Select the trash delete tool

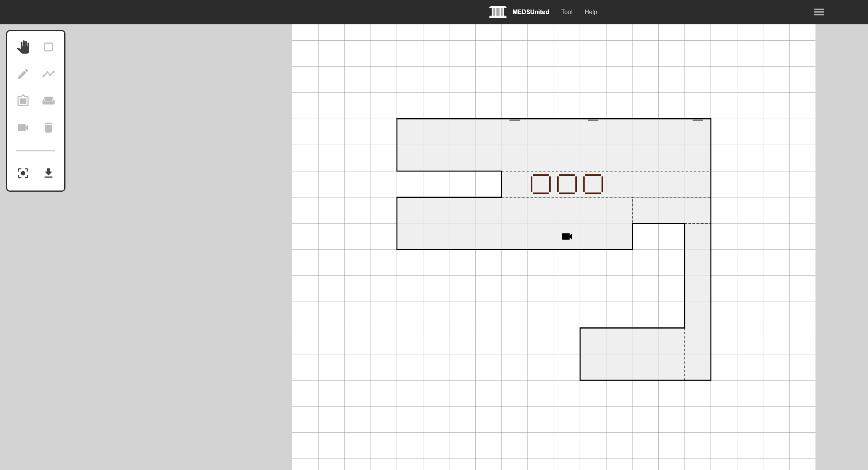pos(48,127)
